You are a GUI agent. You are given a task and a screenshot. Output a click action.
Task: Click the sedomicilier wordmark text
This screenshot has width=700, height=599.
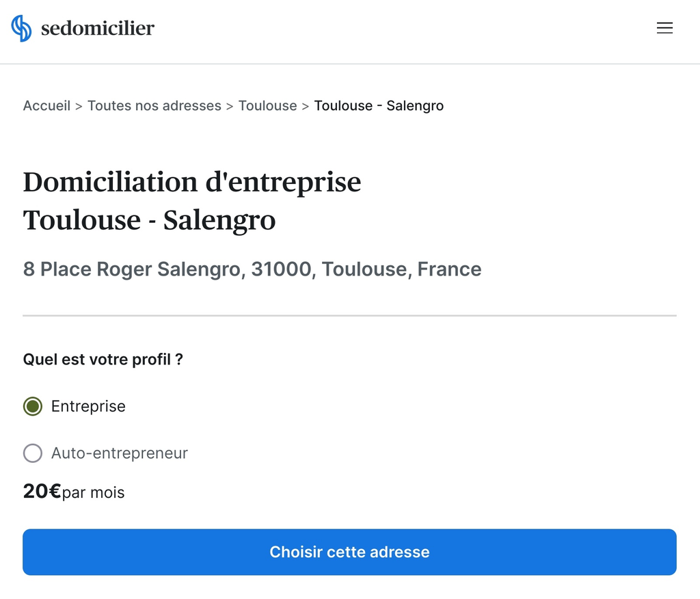tap(98, 28)
